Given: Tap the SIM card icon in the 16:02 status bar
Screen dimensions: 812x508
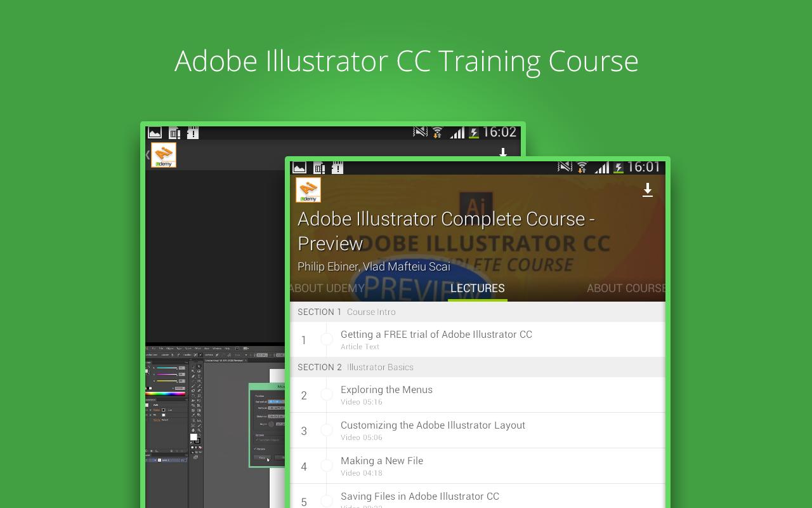Looking at the screenshot, I should [174, 133].
